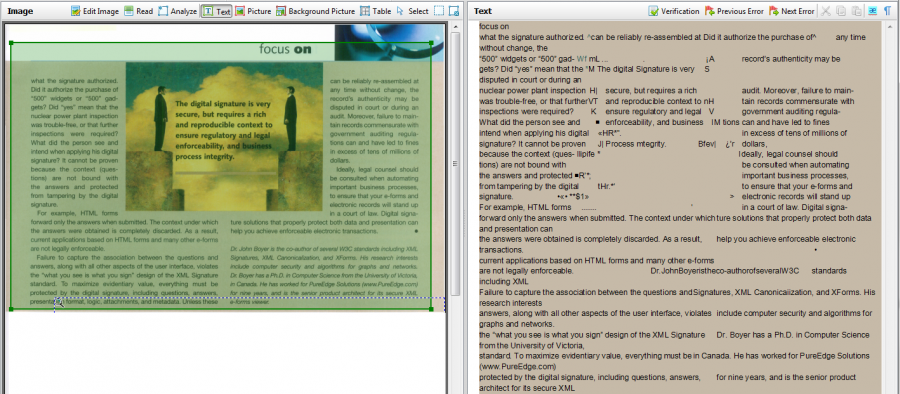Click the Read button in Image toolbar
Image resolution: width=900 pixels, height=394 pixels.
click(138, 11)
